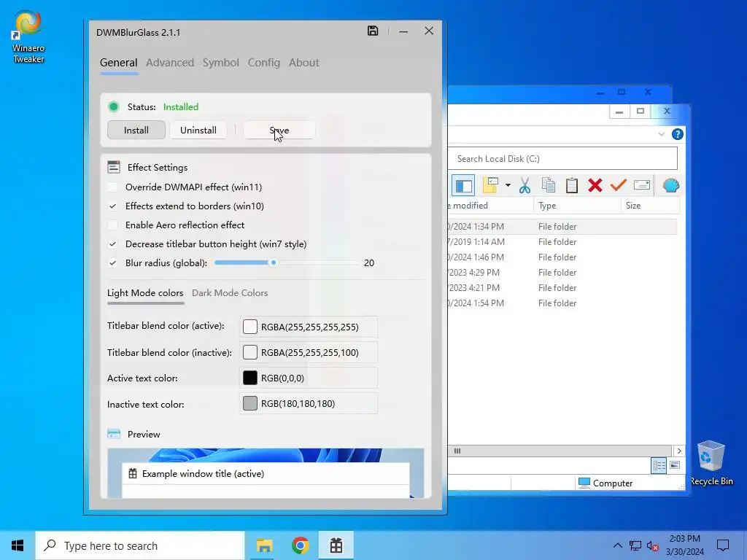Image resolution: width=747 pixels, height=560 pixels.
Task: Uncheck the Blur radius (global) checkbox
Action: pos(113,262)
